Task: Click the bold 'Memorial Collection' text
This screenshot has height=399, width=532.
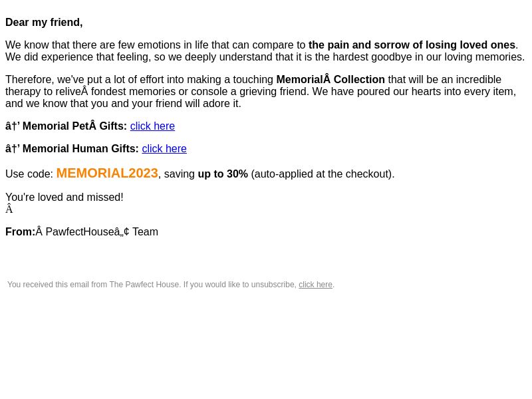Action: (x=331, y=80)
